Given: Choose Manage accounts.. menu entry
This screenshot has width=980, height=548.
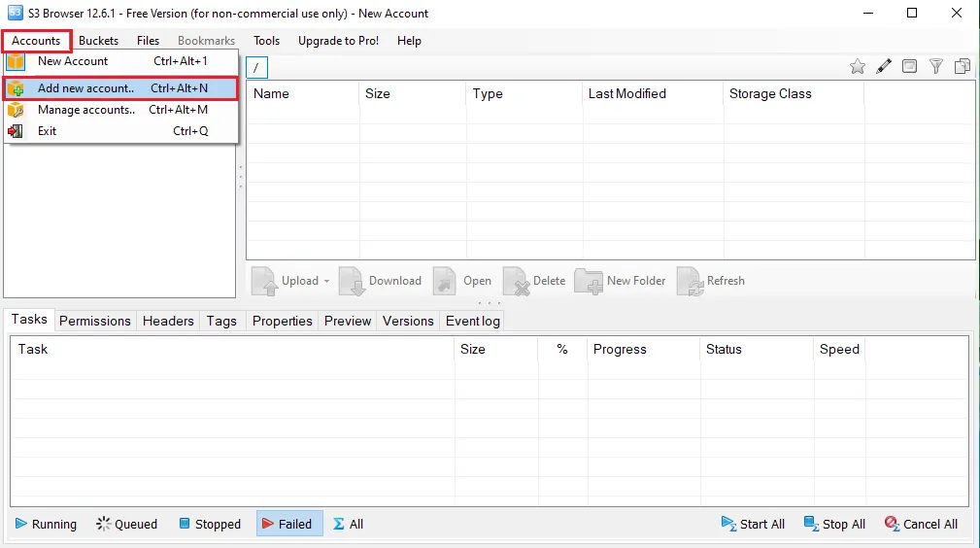Looking at the screenshot, I should [120, 110].
